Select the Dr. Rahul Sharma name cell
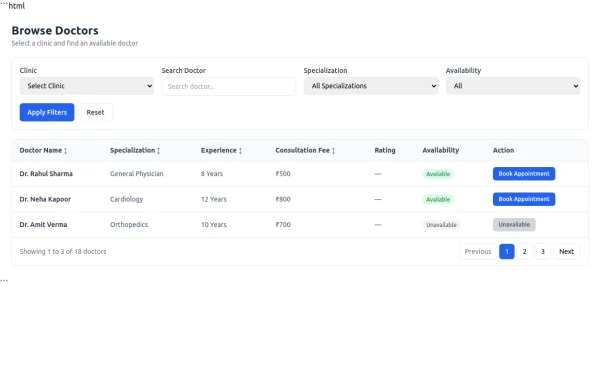This screenshot has height=384, width=600. point(46,174)
